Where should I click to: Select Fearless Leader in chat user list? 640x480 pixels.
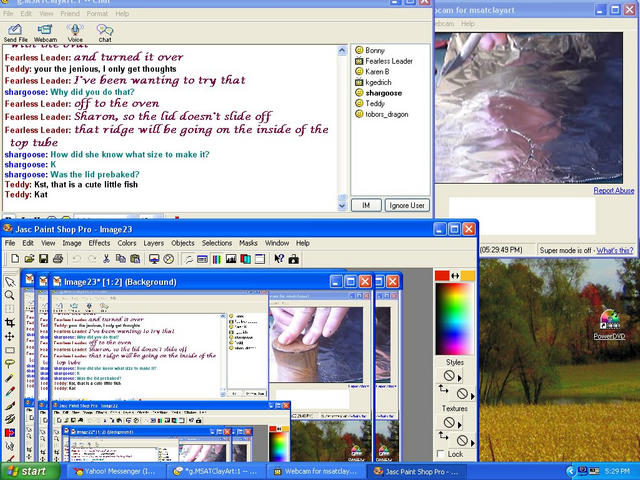[x=384, y=61]
